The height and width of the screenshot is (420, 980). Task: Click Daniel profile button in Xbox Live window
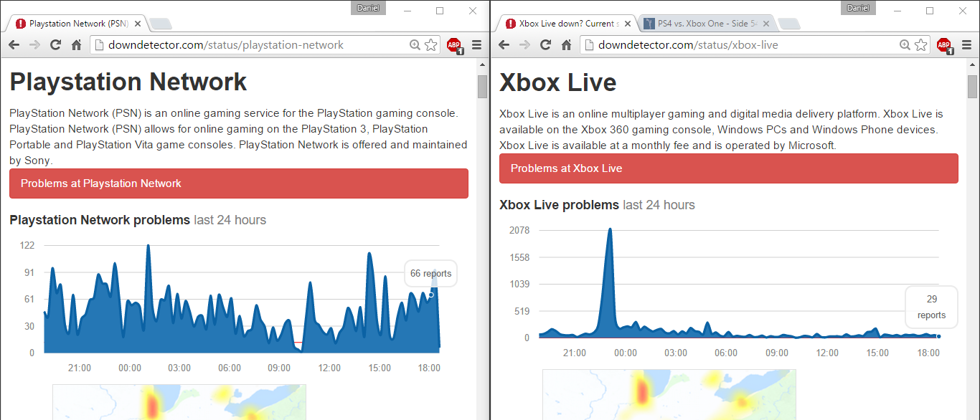coord(858,8)
